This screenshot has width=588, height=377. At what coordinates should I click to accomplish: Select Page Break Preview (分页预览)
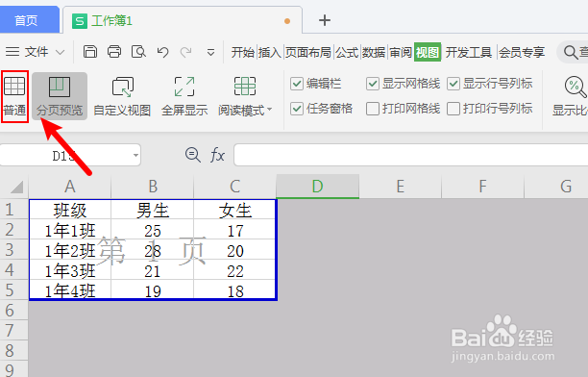coord(60,96)
